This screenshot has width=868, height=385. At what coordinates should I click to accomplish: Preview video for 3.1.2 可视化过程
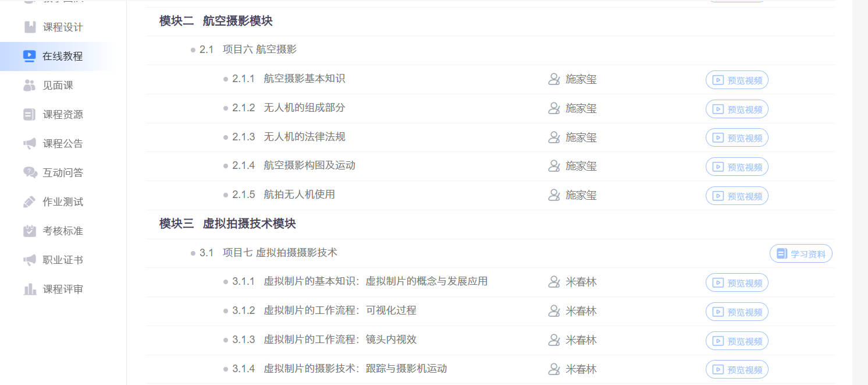point(737,312)
